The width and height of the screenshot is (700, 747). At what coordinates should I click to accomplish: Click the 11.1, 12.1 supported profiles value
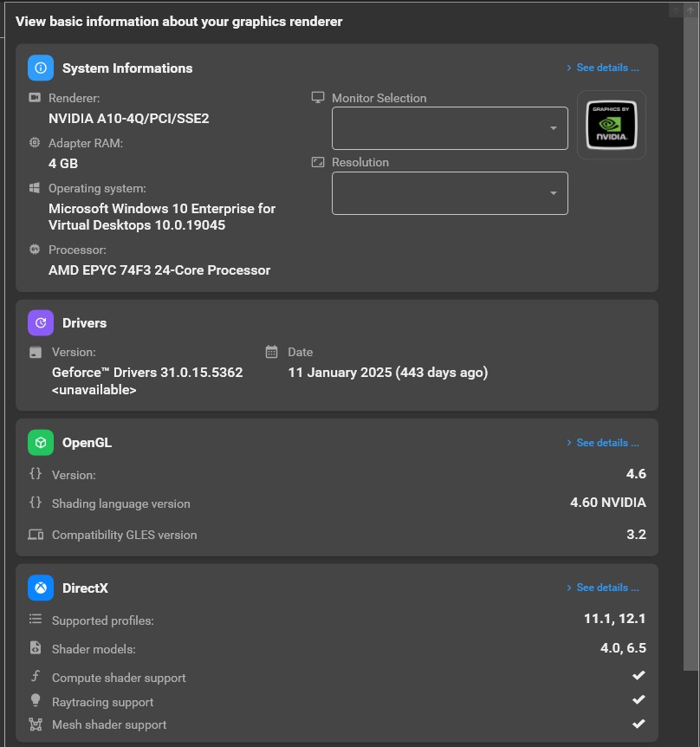coord(615,619)
